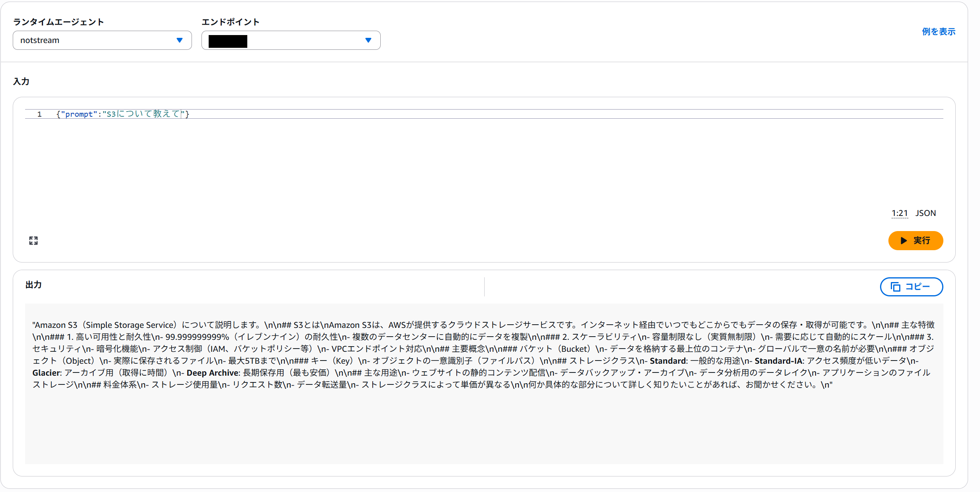
Task: Open examples via the 例を表示 link
Action: pyautogui.click(x=938, y=31)
